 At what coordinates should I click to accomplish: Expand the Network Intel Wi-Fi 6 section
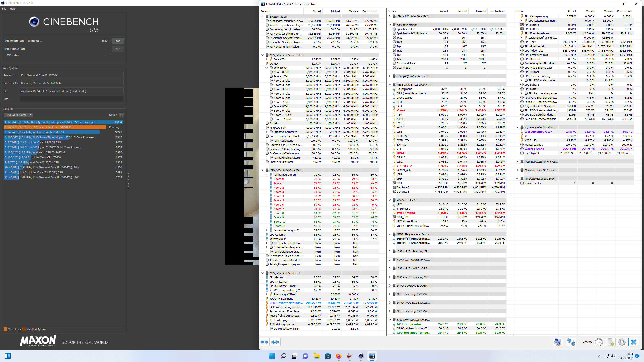coord(517,162)
